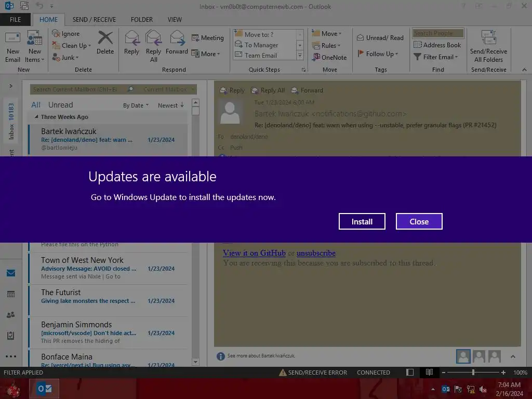Click Send/Receive All Folders

(488, 47)
